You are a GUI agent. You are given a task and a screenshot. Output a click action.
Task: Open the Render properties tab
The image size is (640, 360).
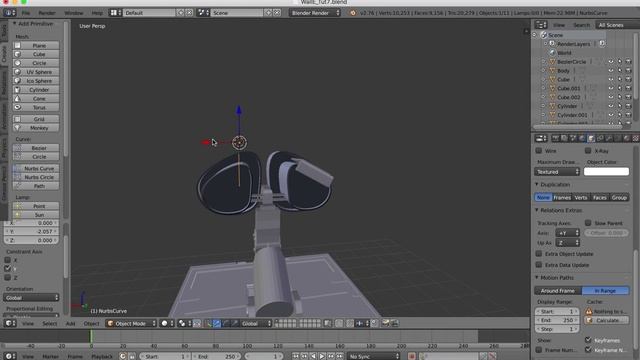coord(556,138)
